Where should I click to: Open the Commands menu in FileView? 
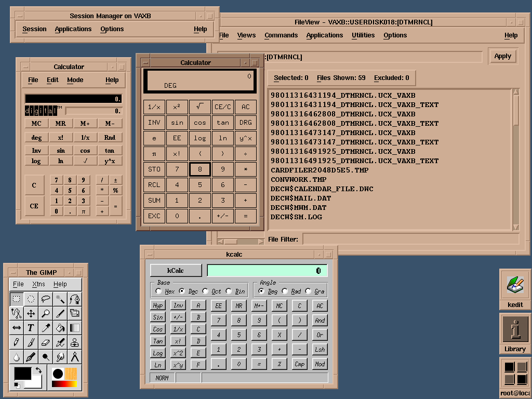[x=281, y=35]
